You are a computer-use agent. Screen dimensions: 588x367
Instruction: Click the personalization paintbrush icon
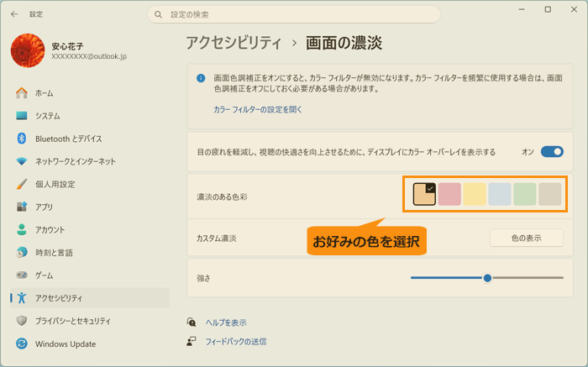coord(22,184)
